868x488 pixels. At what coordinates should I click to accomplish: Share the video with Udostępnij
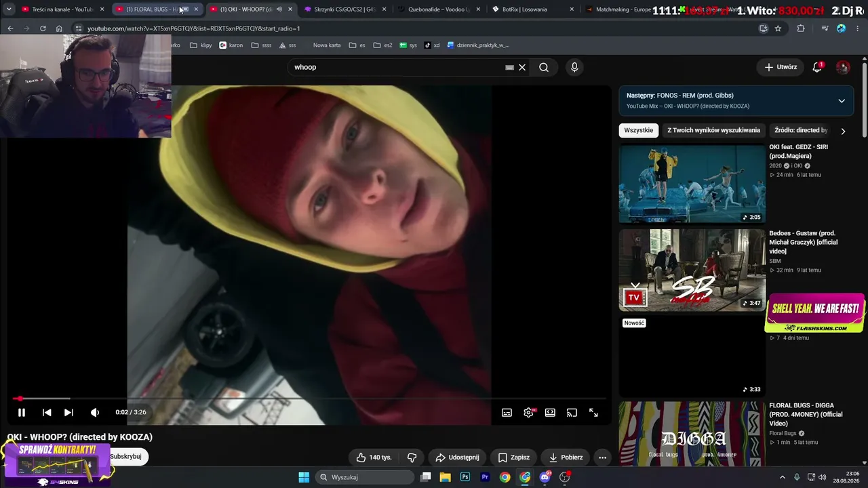457,457
